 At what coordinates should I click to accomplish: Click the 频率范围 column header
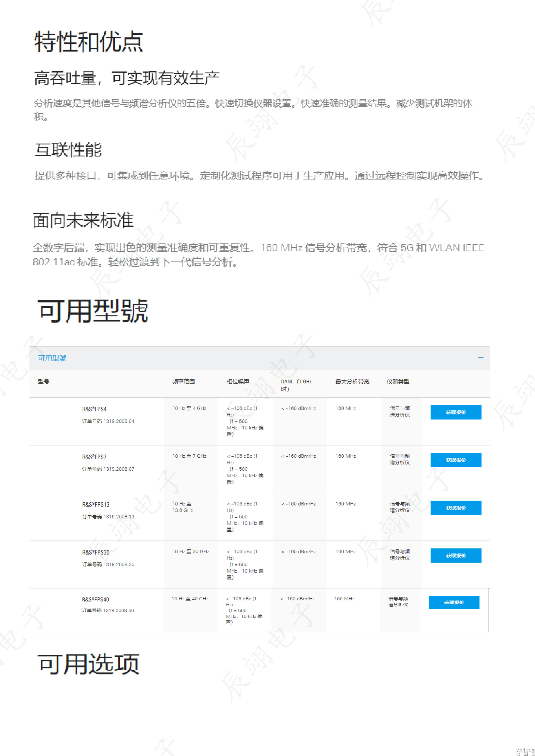click(x=183, y=382)
